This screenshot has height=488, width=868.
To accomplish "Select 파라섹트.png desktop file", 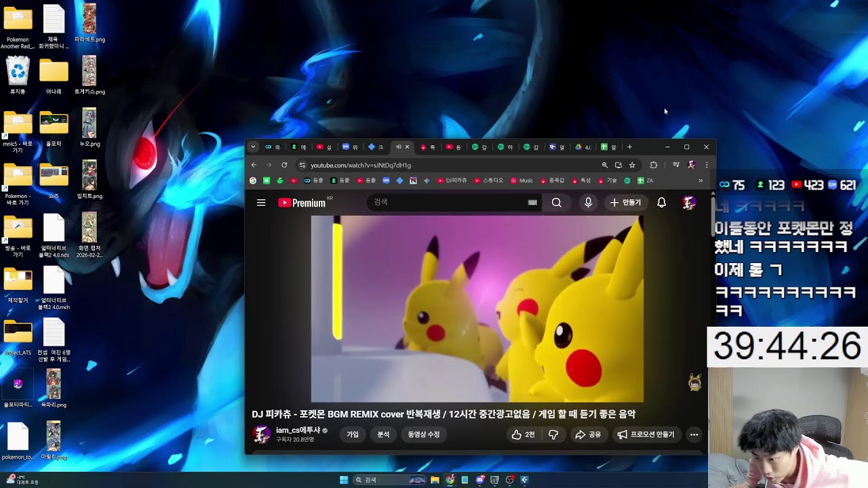I will 90,23.
